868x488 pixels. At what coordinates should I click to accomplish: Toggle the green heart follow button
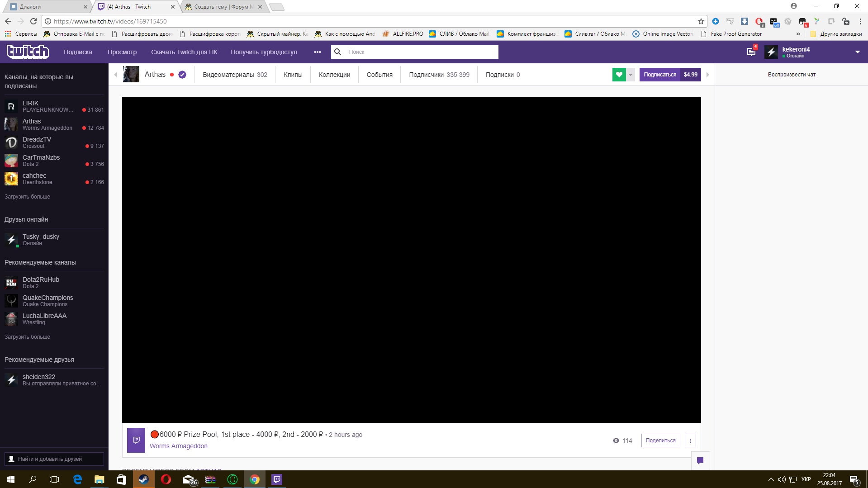tap(619, 75)
